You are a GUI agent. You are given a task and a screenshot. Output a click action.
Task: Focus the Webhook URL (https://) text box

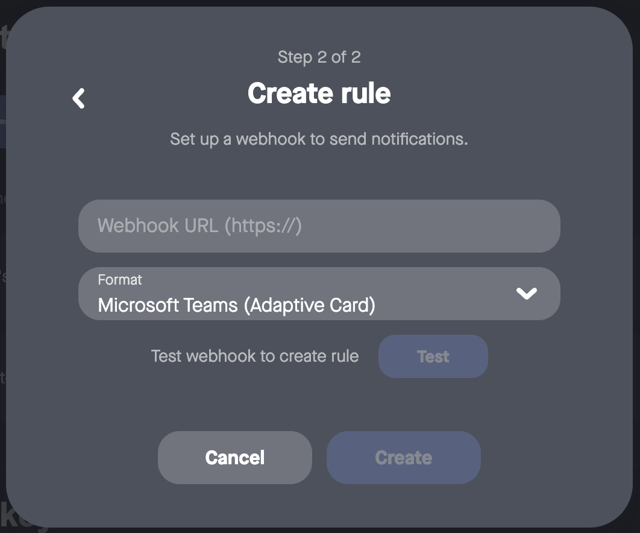pyautogui.click(x=319, y=226)
